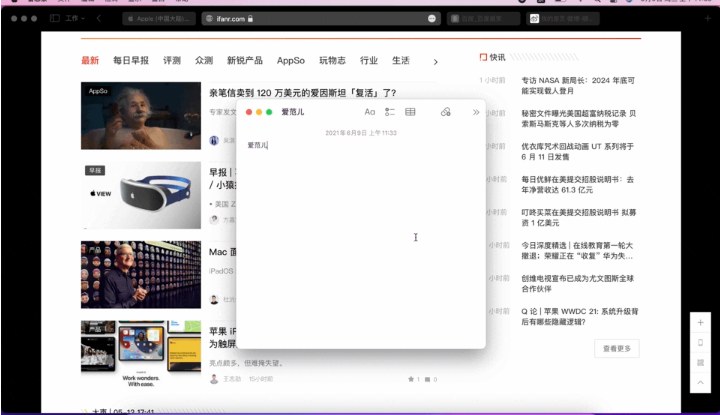The width and height of the screenshot is (720, 415).
Task: Switch to the Weibo Safari tab
Action: (x=563, y=18)
